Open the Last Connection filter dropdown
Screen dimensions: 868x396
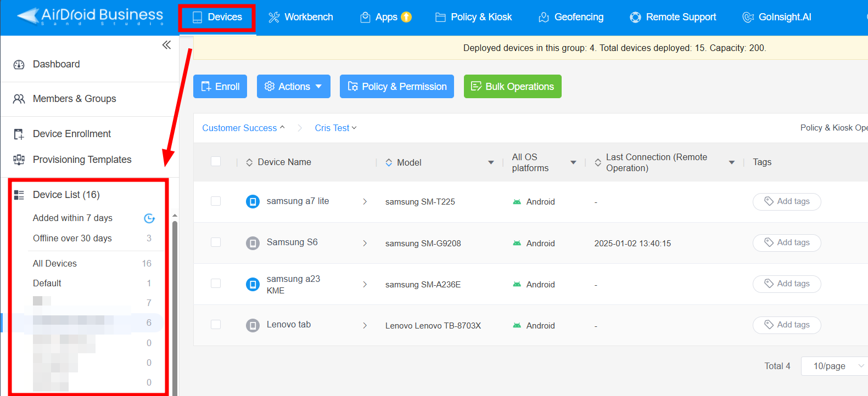[731, 162]
